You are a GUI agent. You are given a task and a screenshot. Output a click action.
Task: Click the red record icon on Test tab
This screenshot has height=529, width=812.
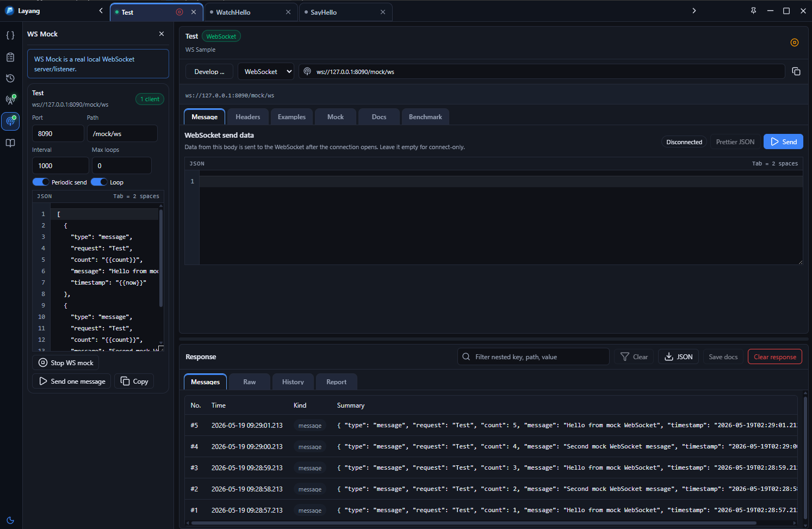pos(179,12)
